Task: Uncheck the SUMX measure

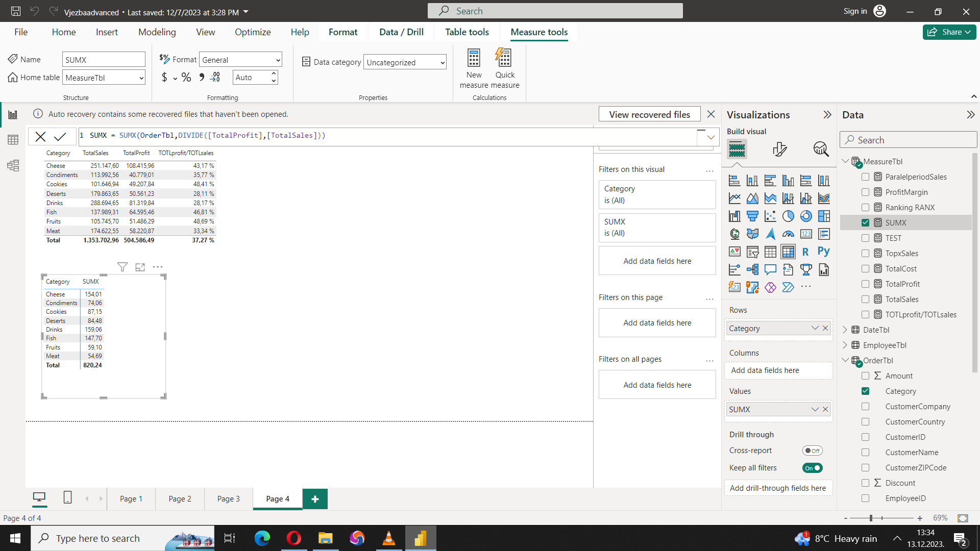Action: [865, 223]
